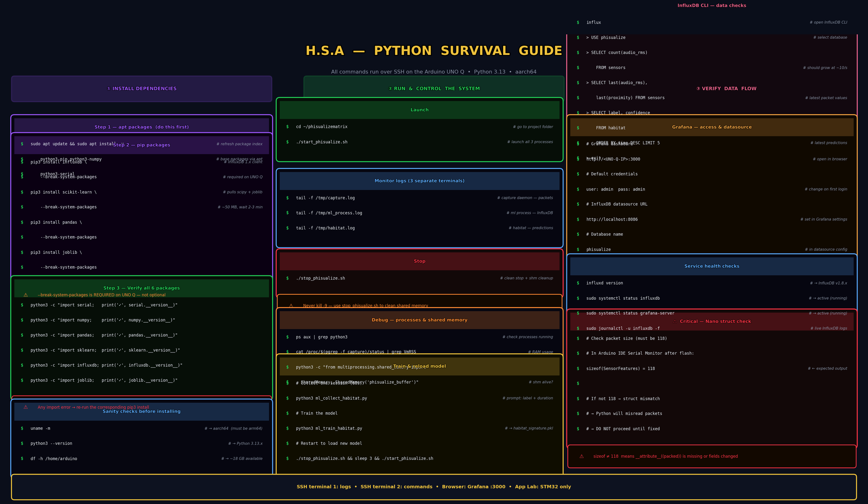Click 'InfluxDB CLI — data checks' heading

click(712, 5)
